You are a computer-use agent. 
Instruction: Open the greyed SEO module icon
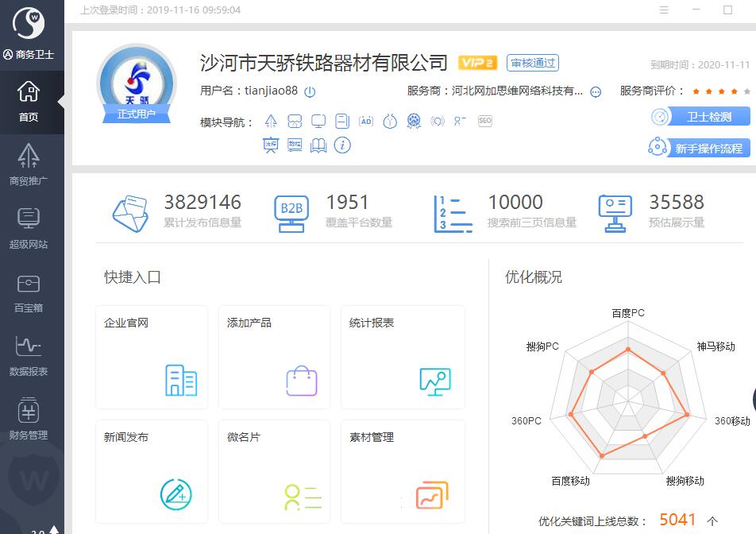click(484, 121)
